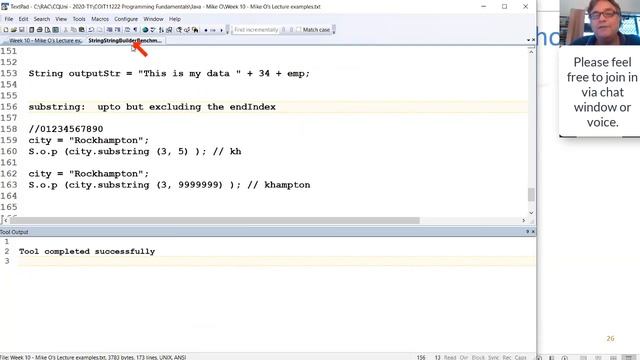The width and height of the screenshot is (640, 360).
Task: Click the Print toolbar icon
Action: pos(39,30)
